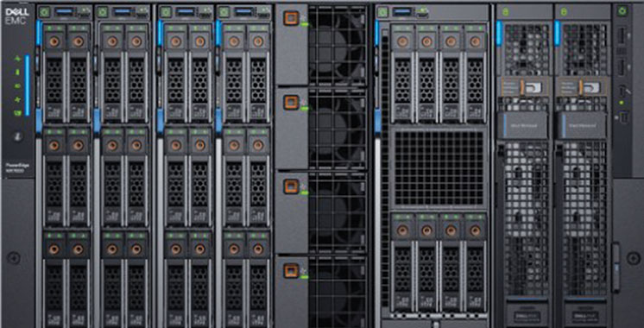
Task: Click the blue USB port on the wide sled
Action: point(402,12)
